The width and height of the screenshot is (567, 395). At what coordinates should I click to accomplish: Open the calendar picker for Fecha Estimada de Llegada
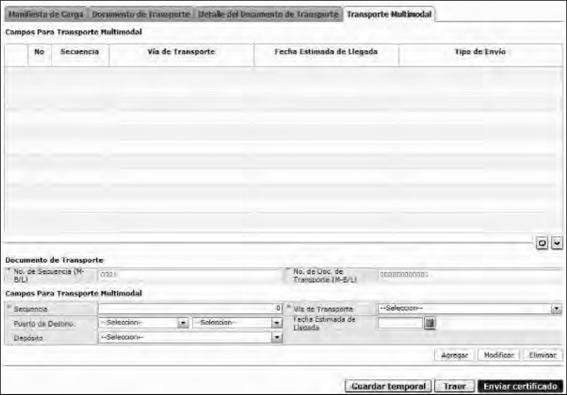click(x=430, y=323)
